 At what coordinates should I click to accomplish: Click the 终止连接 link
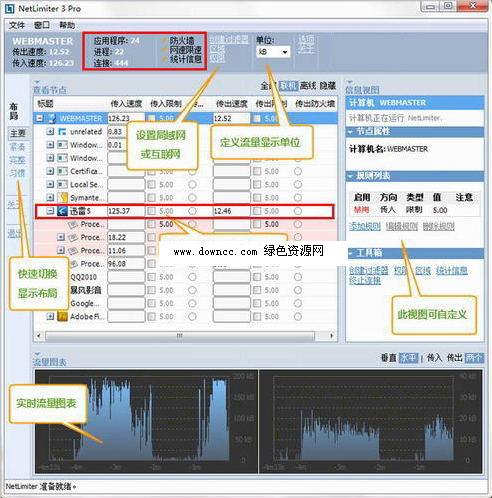point(365,281)
